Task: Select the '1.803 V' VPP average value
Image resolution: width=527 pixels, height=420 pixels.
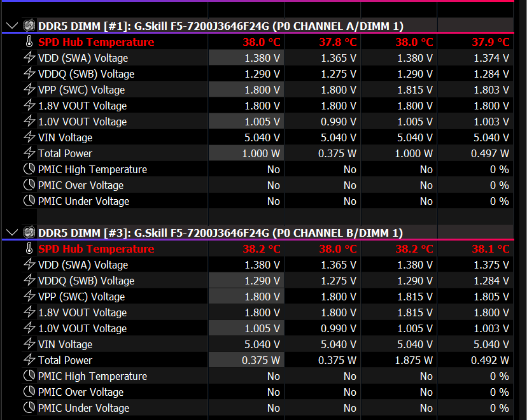Action: [491, 90]
